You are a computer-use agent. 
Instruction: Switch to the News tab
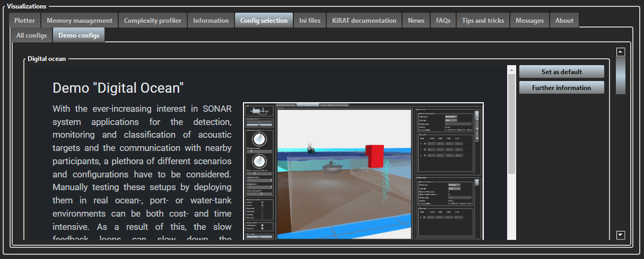(416, 21)
